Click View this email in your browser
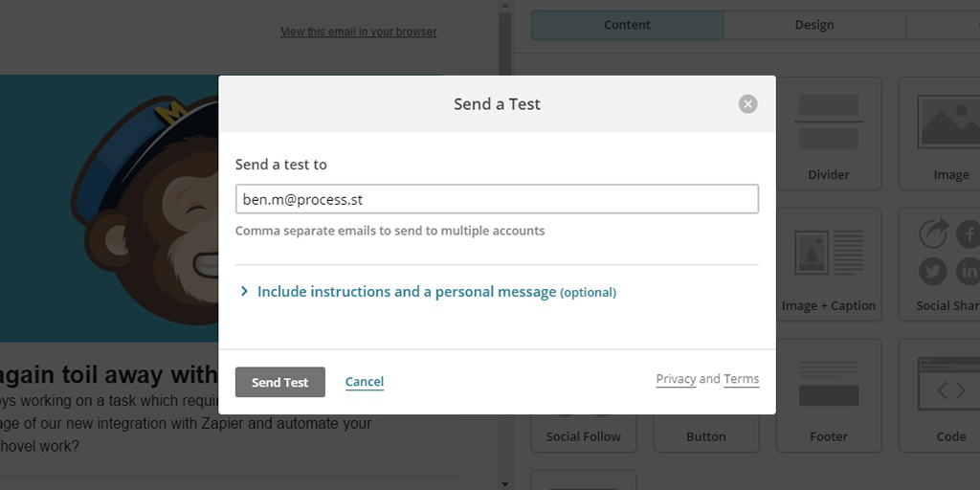 [x=359, y=32]
